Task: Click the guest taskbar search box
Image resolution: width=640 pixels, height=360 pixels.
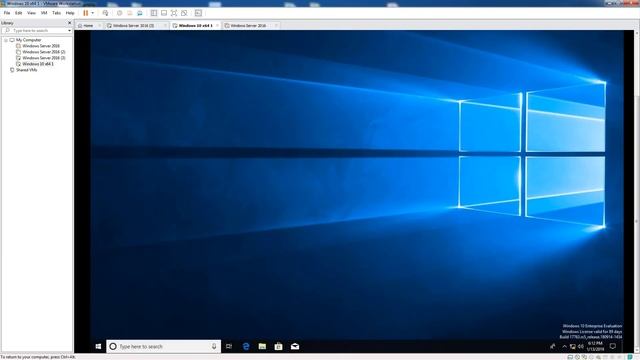Action: coord(163,346)
